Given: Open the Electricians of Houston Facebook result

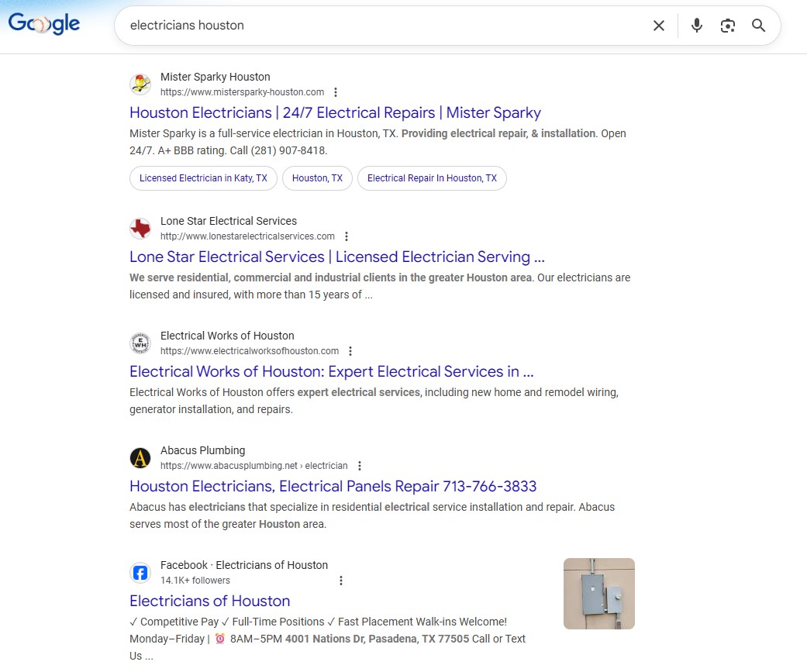Looking at the screenshot, I should click(209, 601).
